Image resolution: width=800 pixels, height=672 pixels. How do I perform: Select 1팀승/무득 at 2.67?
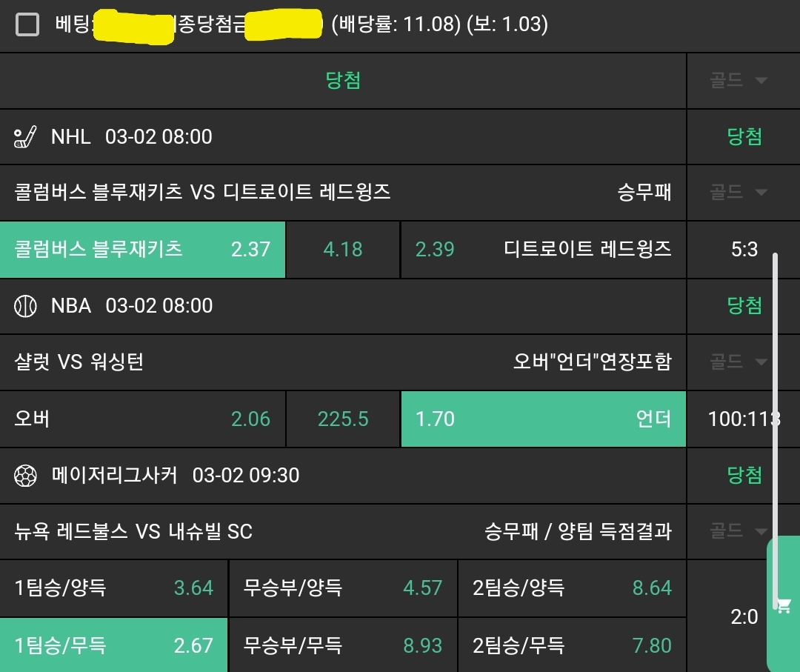pos(114,645)
